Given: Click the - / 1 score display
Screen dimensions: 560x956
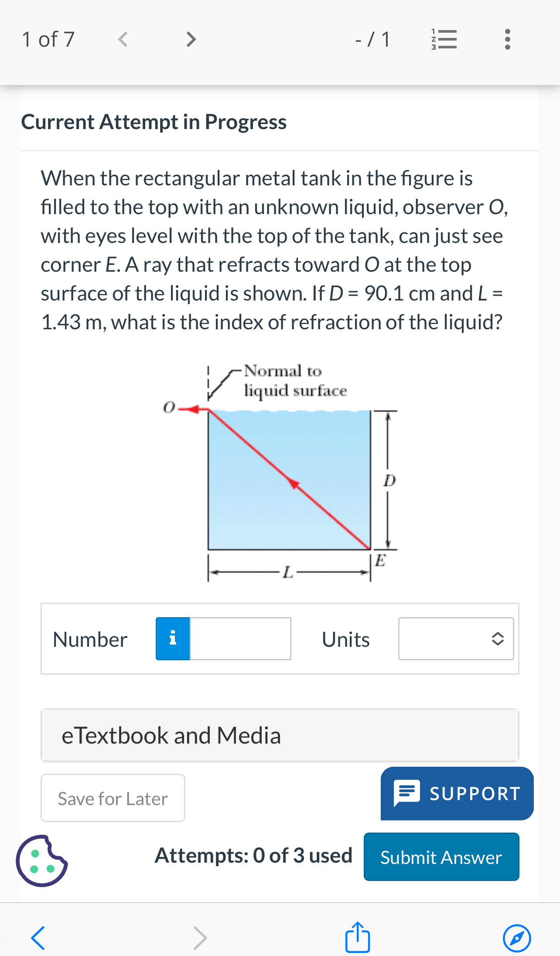Looking at the screenshot, I should [372, 40].
